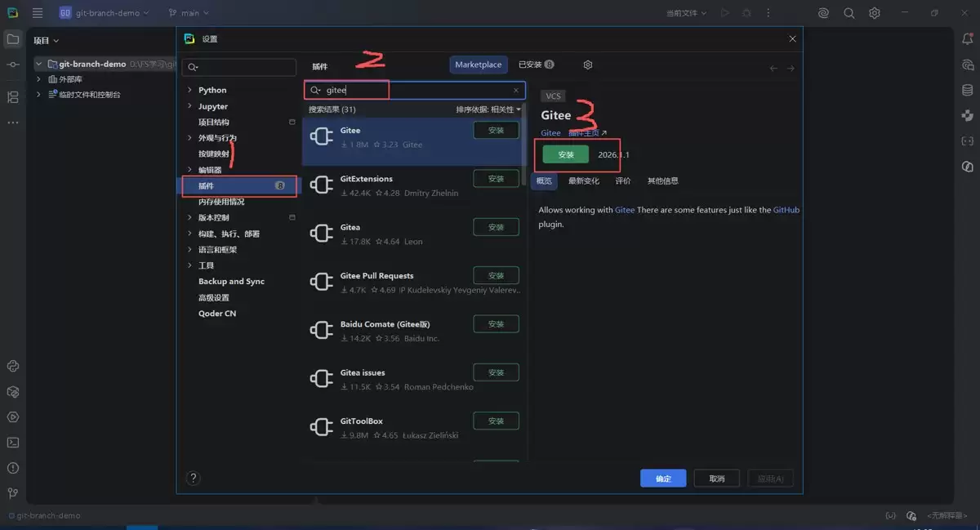Expand the 构建、执行、部署 settings node
Screen dimensions: 980x530
tap(189, 234)
